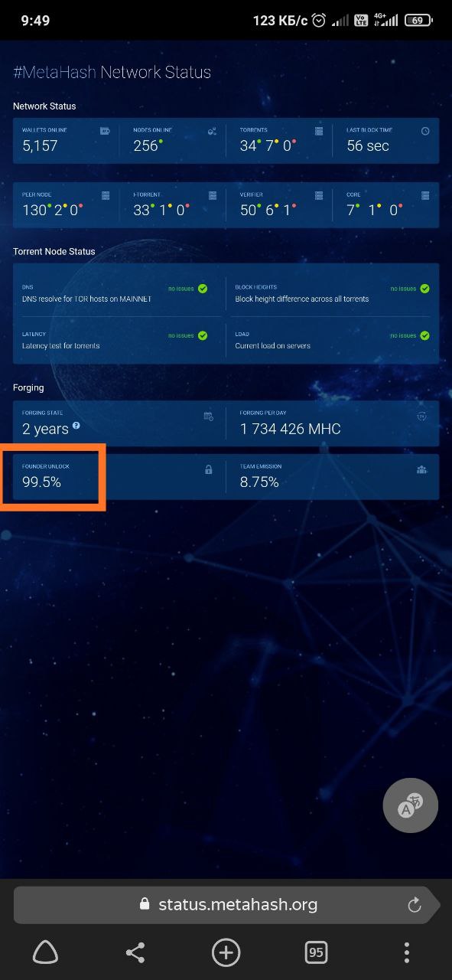The height and width of the screenshot is (980, 452).
Task: Click the Verifier 50 count
Action: (249, 210)
